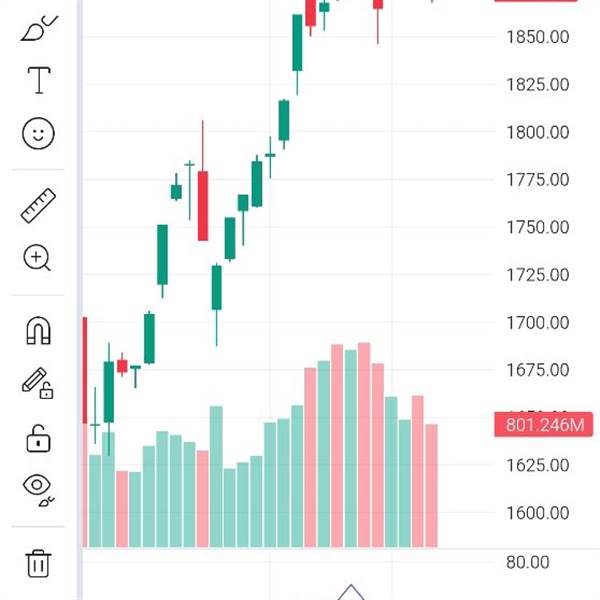This screenshot has height=600, width=600.
Task: Click the 1850.00 price scale label
Action: (537, 37)
